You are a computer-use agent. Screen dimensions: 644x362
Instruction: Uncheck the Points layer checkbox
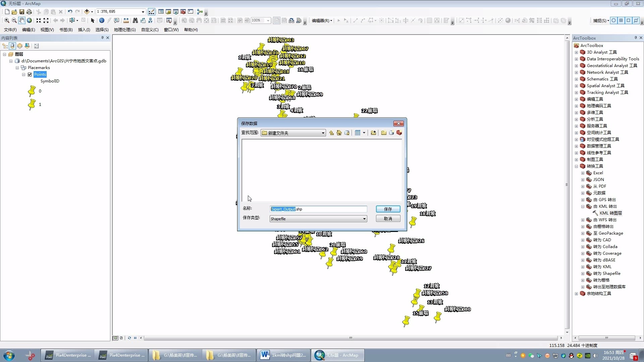(30, 74)
